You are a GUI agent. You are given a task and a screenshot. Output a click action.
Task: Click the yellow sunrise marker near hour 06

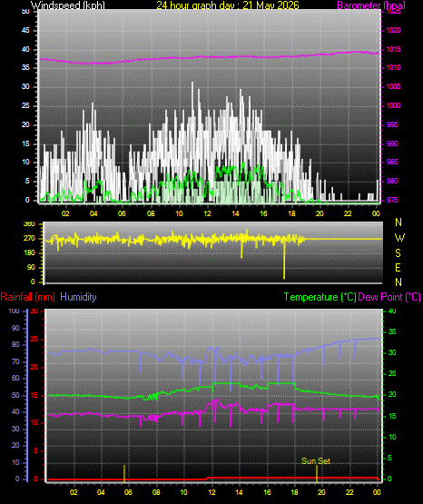coord(124,473)
